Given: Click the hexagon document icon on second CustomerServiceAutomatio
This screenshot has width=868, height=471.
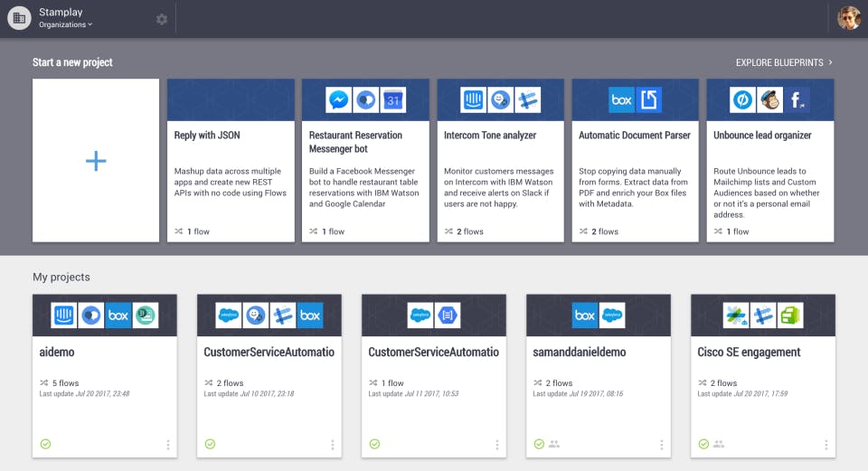Looking at the screenshot, I should pyautogui.click(x=448, y=316).
